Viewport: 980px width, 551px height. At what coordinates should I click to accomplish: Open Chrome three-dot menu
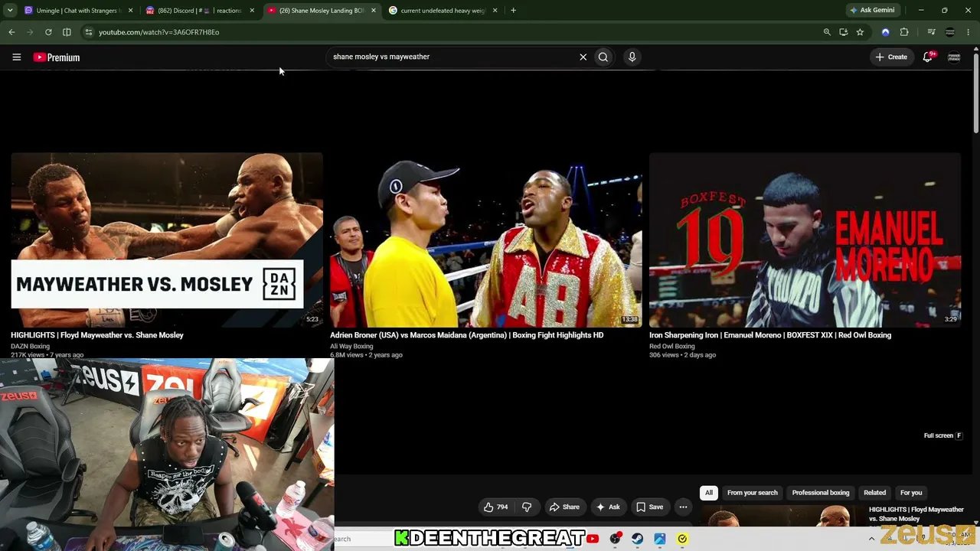969,32
